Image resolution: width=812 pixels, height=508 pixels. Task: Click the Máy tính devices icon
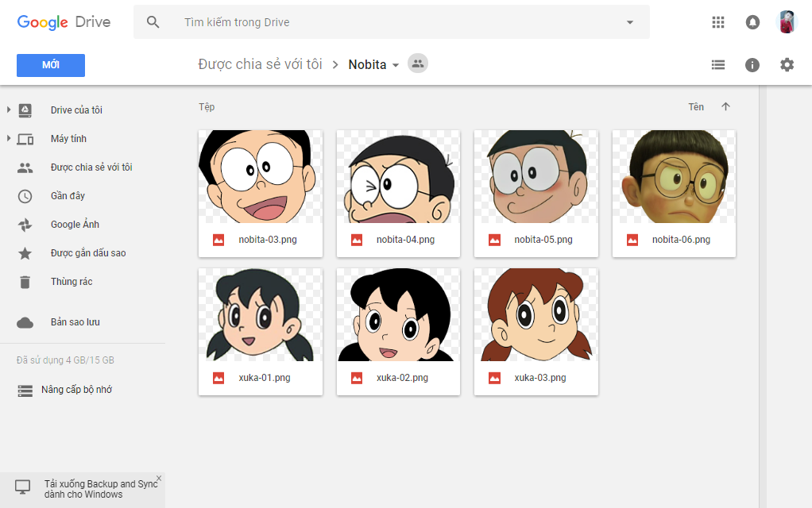pyautogui.click(x=25, y=139)
